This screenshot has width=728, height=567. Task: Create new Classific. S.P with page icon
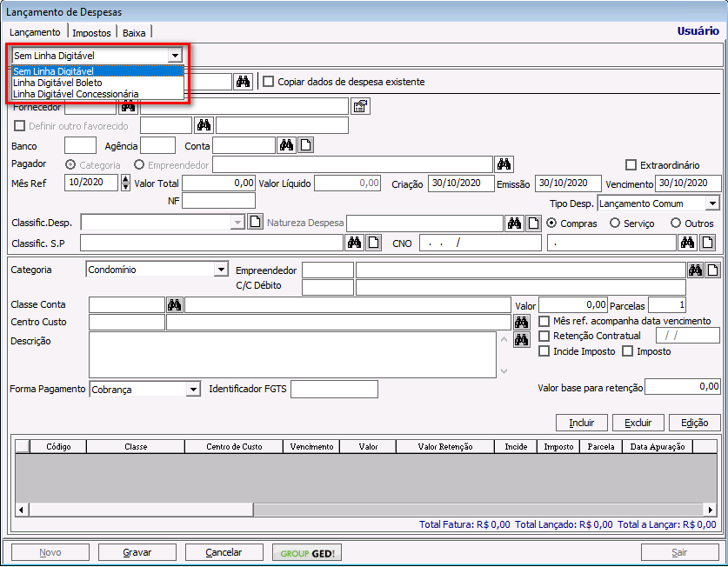(x=374, y=243)
